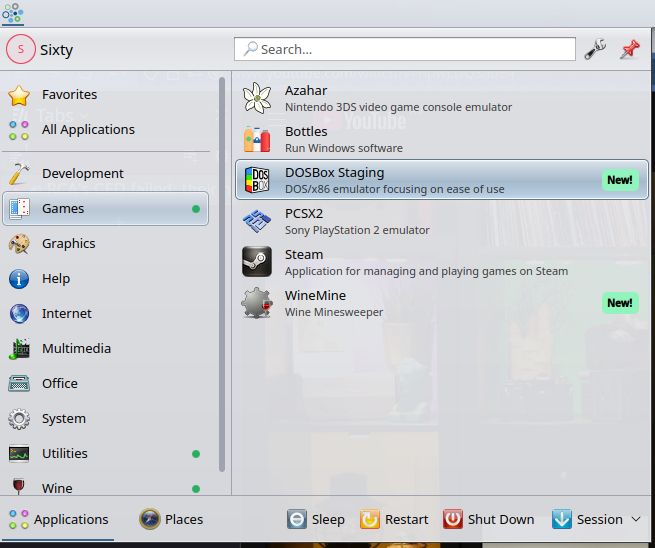Click the All Applications colored dots icon
655x548 pixels.
point(19,130)
